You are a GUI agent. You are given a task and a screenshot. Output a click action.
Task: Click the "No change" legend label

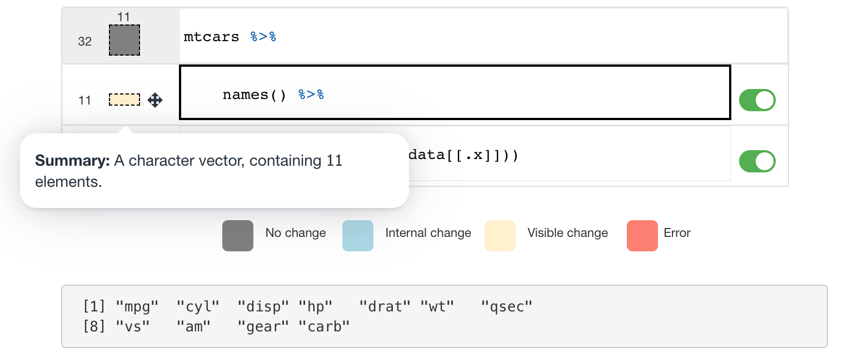coord(296,233)
